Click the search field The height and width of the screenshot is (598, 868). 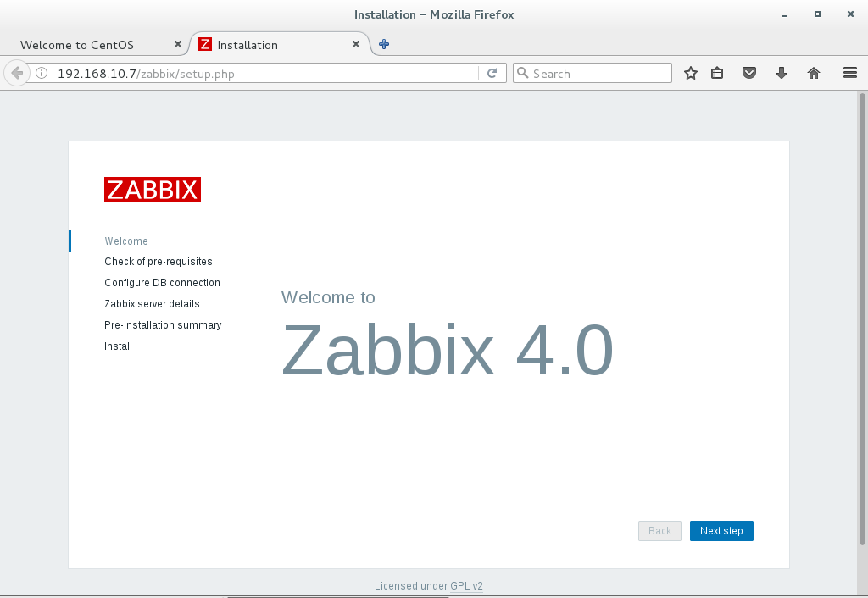click(x=592, y=73)
